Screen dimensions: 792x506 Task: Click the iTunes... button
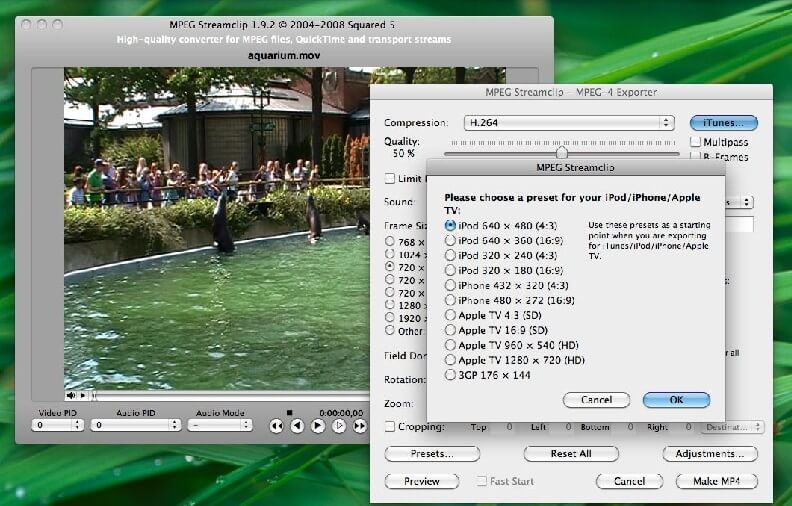(x=723, y=123)
